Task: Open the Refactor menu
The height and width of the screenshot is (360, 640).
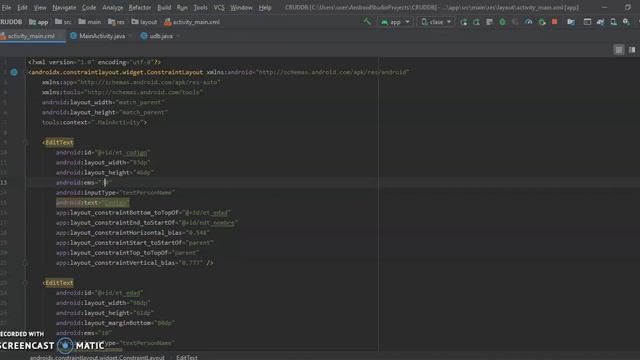Action: click(x=140, y=7)
